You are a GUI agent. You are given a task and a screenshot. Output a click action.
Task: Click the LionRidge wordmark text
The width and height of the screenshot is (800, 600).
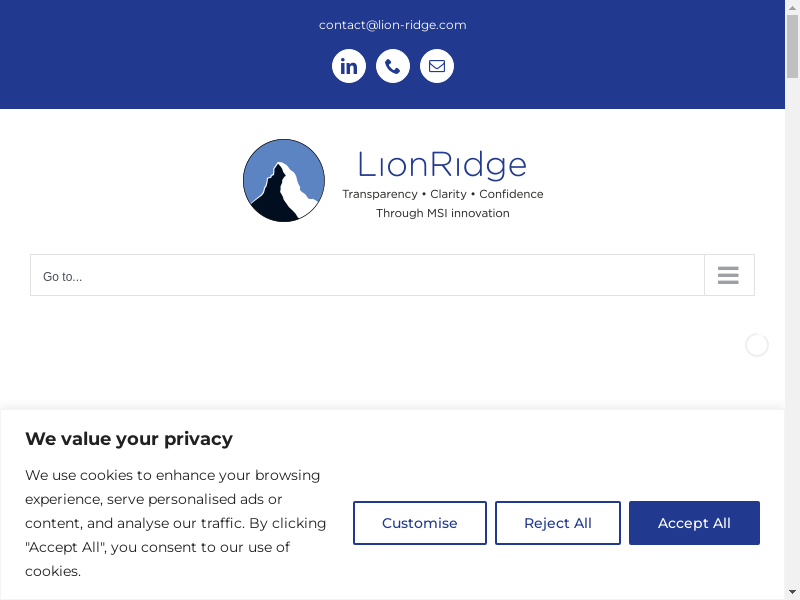[442, 164]
